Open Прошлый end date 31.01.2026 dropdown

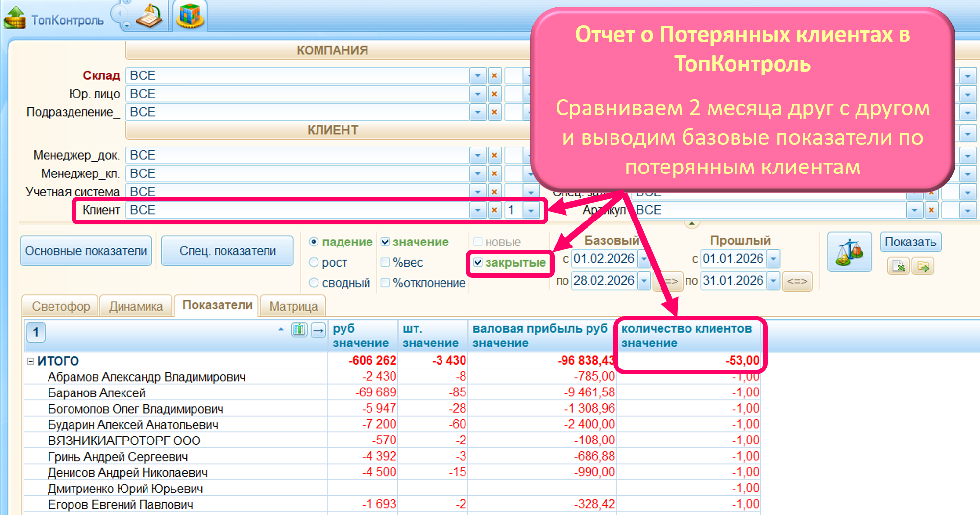(x=773, y=281)
